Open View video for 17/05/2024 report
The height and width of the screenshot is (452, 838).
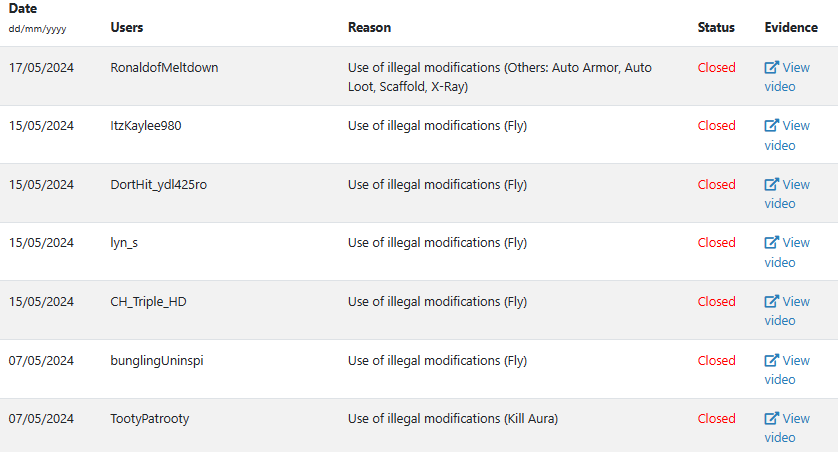click(x=787, y=77)
